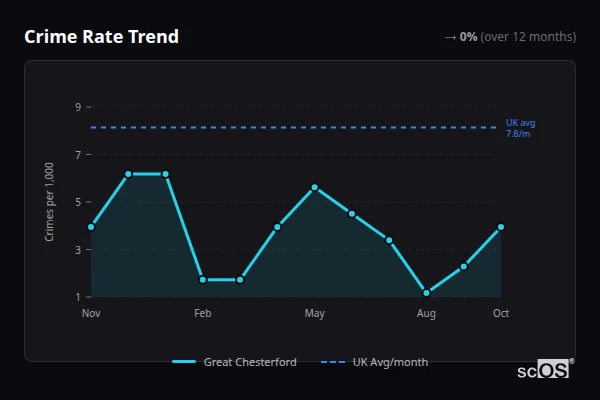Select the Feb data point
Screen dimensions: 600x400
coord(203,280)
